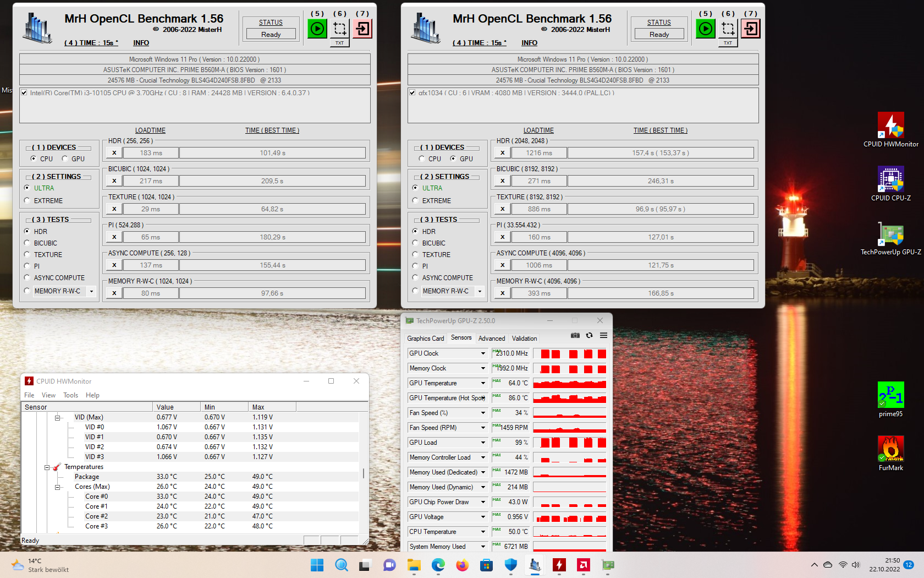Open the FurMark desktop icon
Image resolution: width=924 pixels, height=578 pixels.
point(891,454)
